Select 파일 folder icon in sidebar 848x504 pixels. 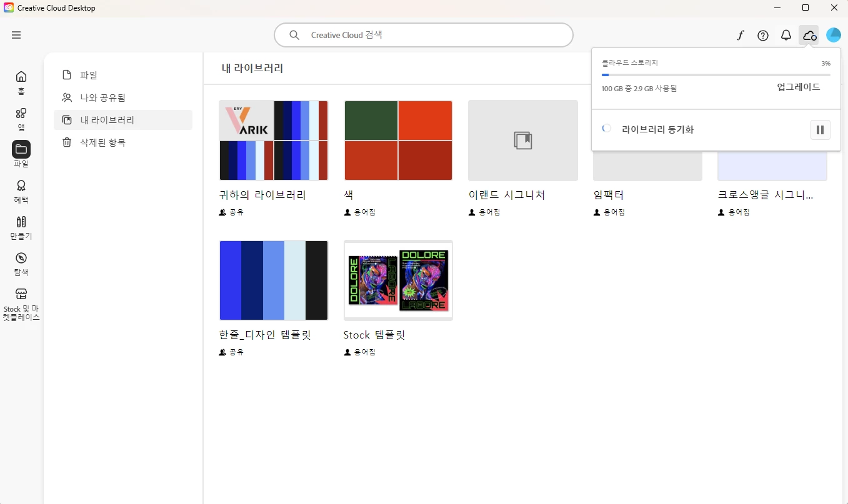pyautogui.click(x=21, y=149)
